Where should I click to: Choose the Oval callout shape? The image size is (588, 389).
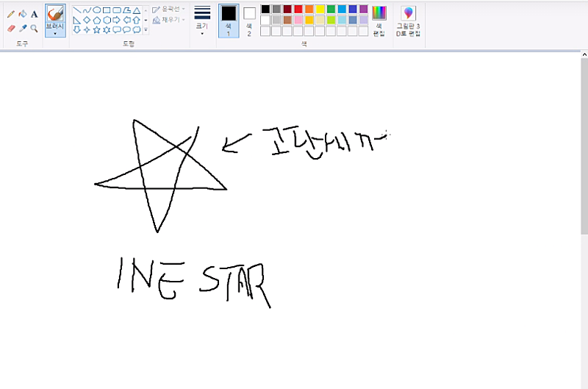tap(126, 29)
